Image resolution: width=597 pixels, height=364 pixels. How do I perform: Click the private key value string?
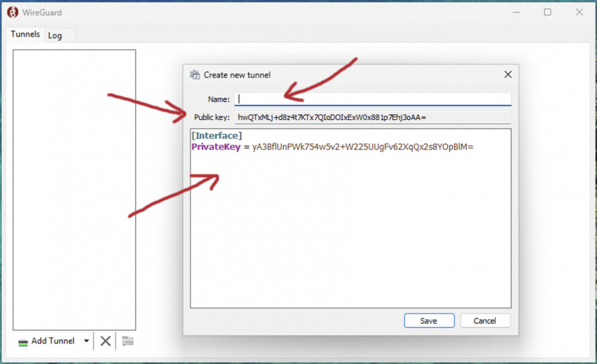coord(362,147)
